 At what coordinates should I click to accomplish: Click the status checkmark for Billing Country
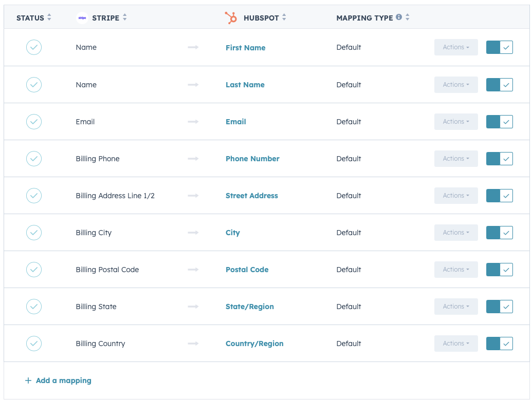point(34,344)
